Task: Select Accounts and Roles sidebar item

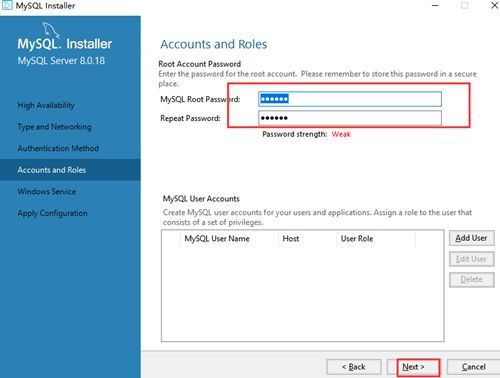Action: 70,170
